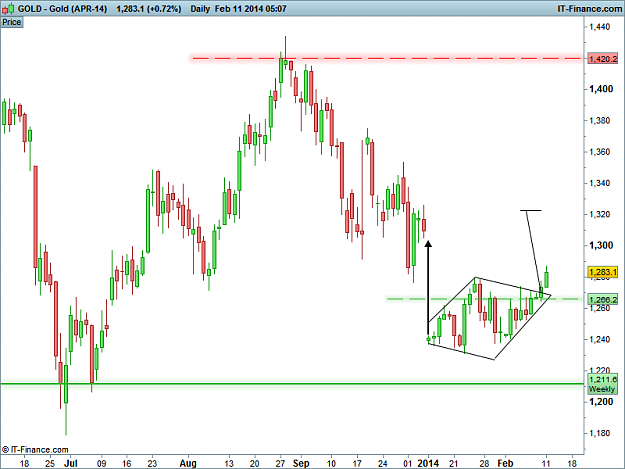The image size is (625, 469).
Task: Click the 1,211.6 Weekly support tag
Action: (x=602, y=384)
